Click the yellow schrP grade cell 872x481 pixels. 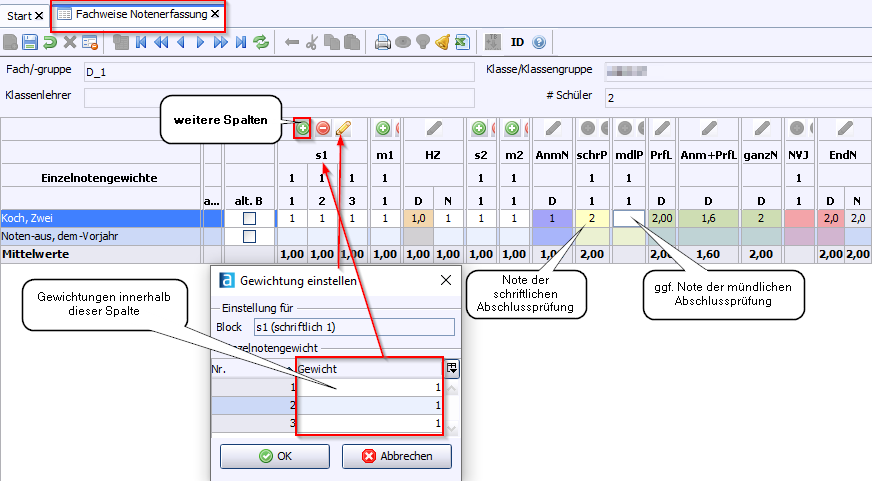[592, 218]
